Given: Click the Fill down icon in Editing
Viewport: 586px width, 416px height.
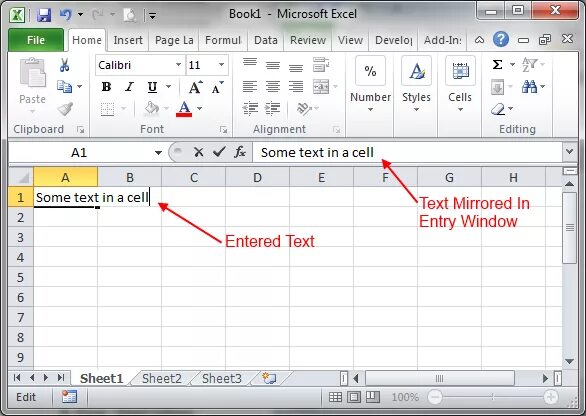Looking at the screenshot, I should pos(497,87).
